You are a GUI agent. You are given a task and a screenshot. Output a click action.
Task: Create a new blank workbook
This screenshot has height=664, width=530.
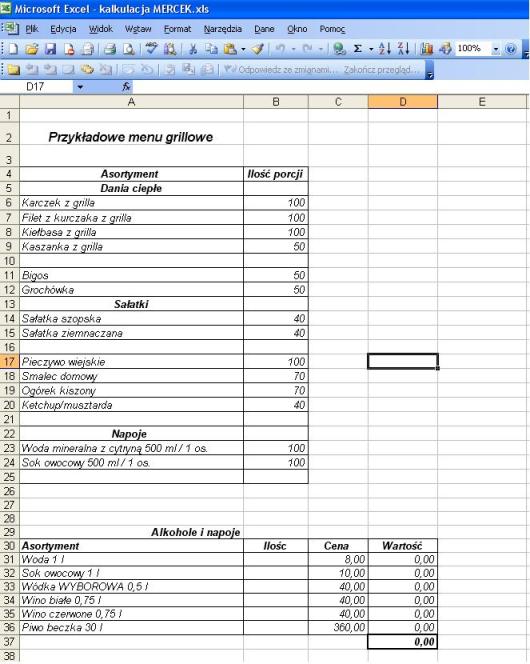pos(13,49)
